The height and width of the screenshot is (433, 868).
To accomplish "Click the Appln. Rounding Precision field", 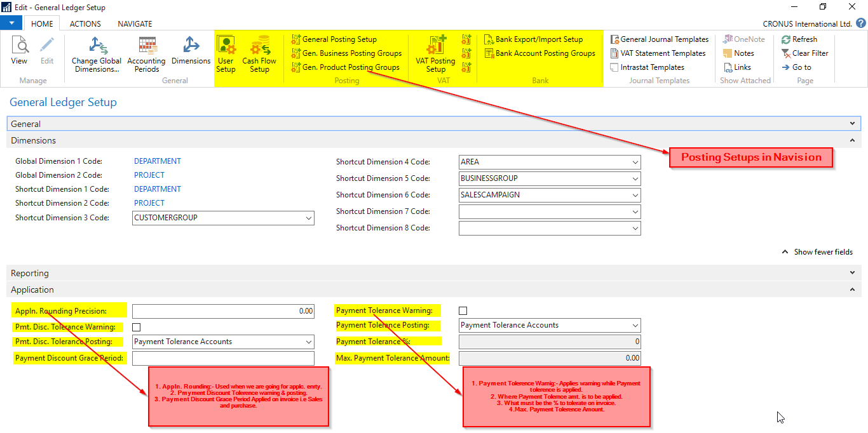I will pos(223,310).
